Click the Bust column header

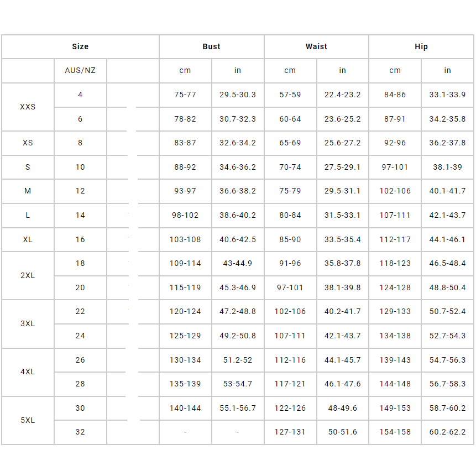tap(211, 47)
